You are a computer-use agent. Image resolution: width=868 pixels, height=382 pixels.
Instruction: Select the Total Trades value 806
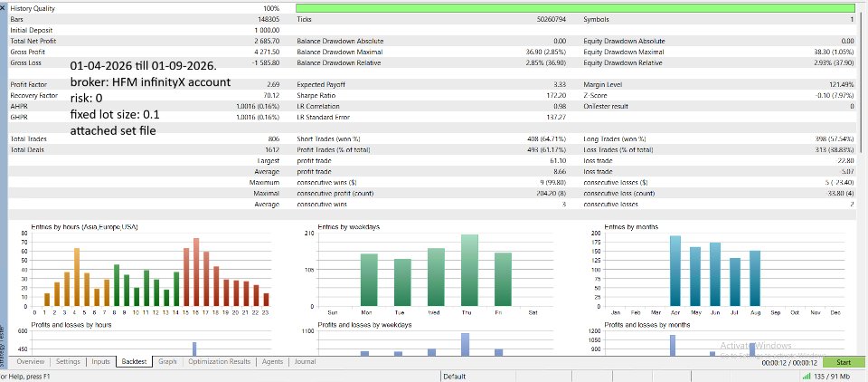coord(273,139)
